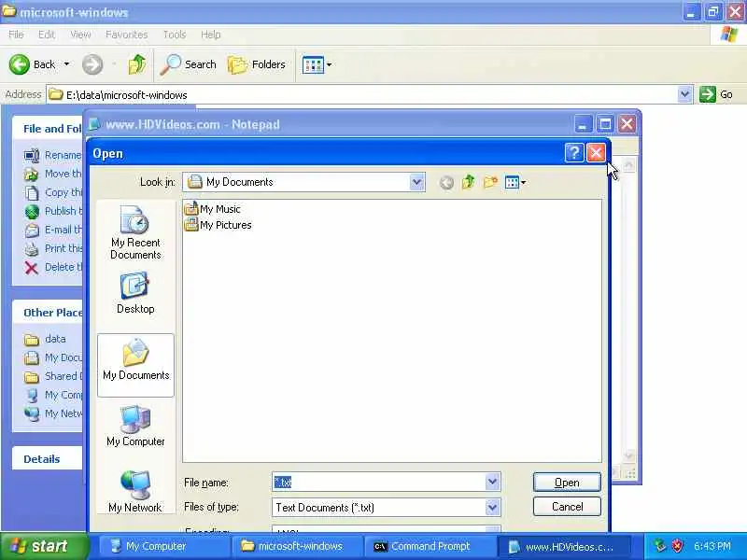
Task: Open Search in the Explorer toolbar
Action: 189,64
